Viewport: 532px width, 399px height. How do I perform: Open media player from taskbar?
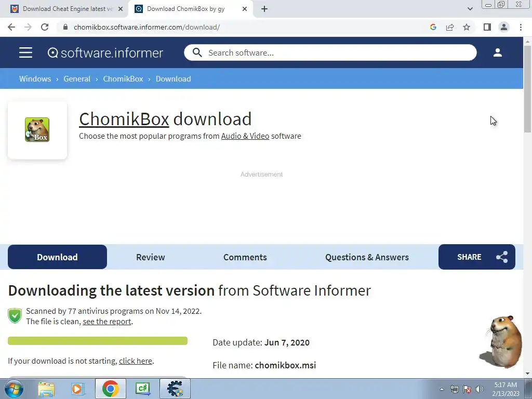pos(77,389)
